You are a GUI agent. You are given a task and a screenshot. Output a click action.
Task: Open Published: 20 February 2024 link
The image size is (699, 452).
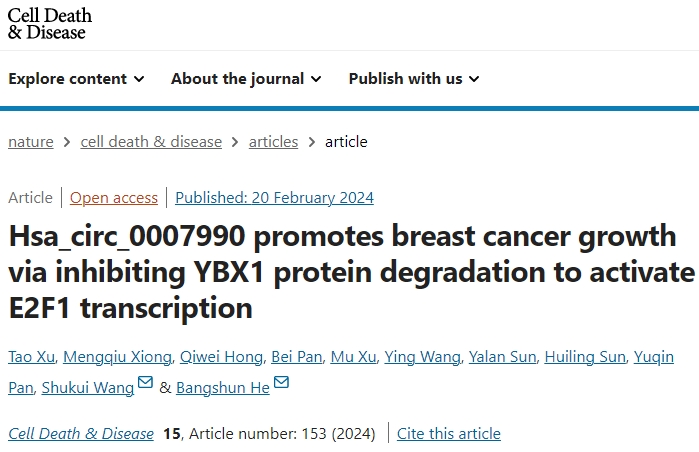point(275,197)
